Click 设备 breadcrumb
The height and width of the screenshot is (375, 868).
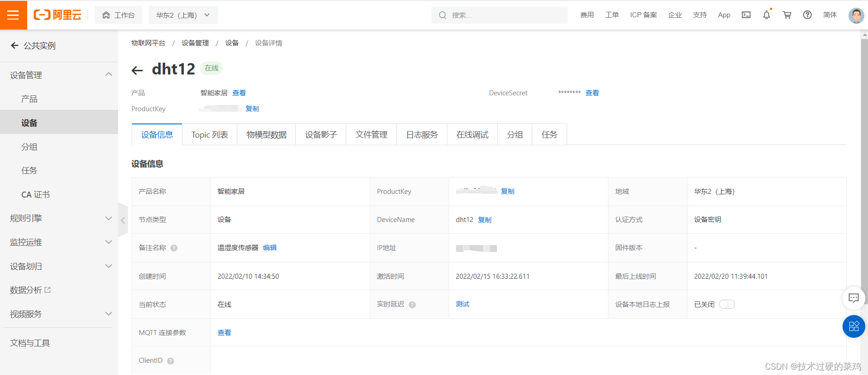232,43
